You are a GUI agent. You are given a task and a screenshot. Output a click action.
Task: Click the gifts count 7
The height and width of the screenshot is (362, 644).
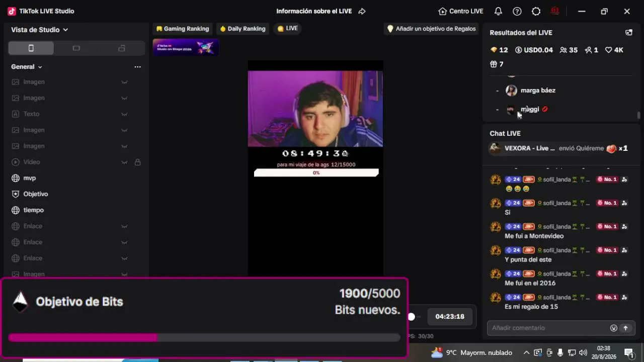(x=497, y=64)
